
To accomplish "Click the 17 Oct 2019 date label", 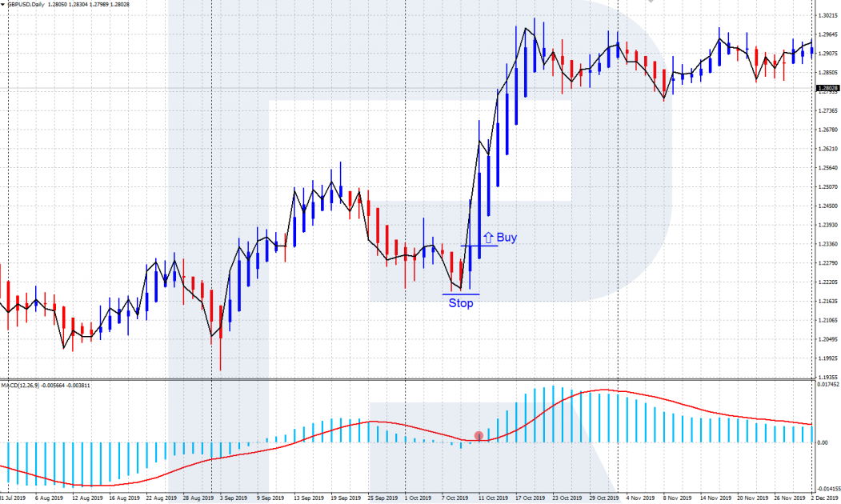I will click(x=530, y=498).
